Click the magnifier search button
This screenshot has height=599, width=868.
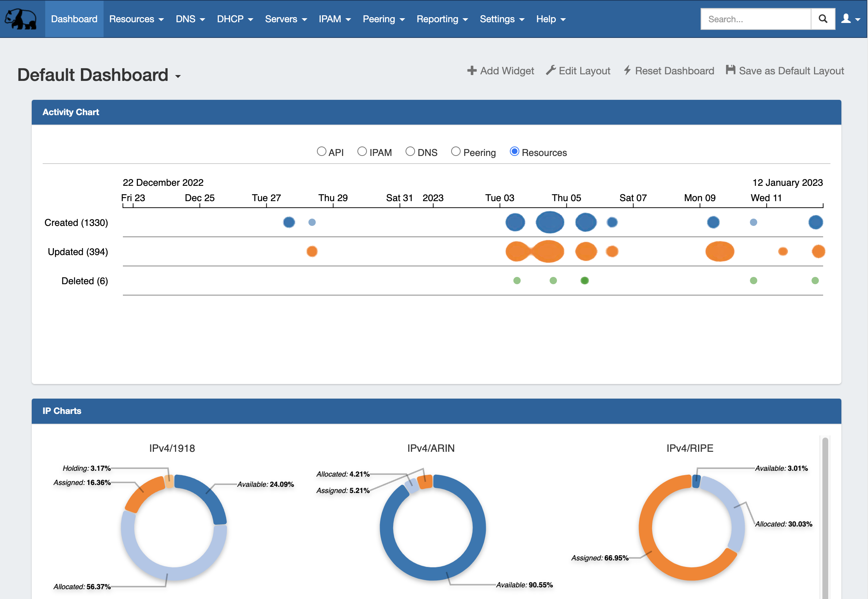coord(822,19)
